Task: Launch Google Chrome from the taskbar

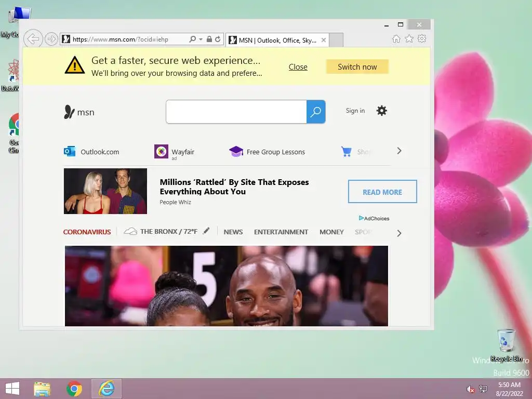Action: [74, 389]
